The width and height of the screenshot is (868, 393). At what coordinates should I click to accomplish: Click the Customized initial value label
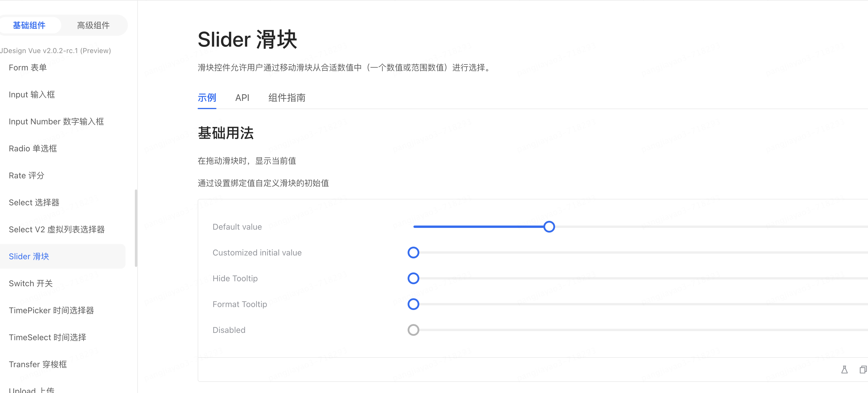click(x=257, y=253)
